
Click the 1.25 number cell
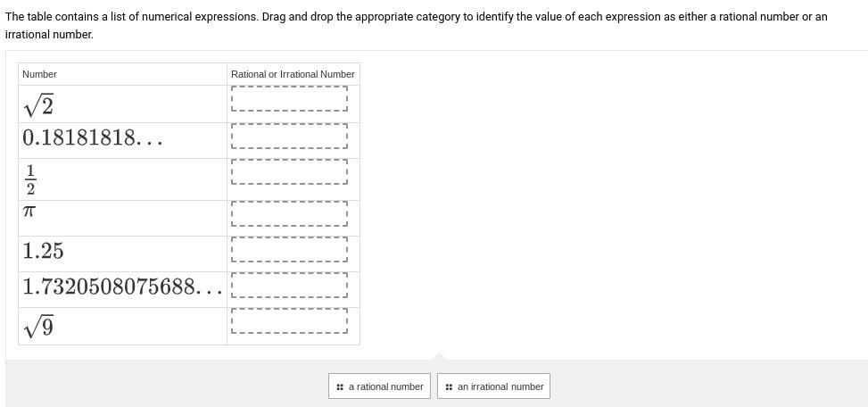coord(43,251)
